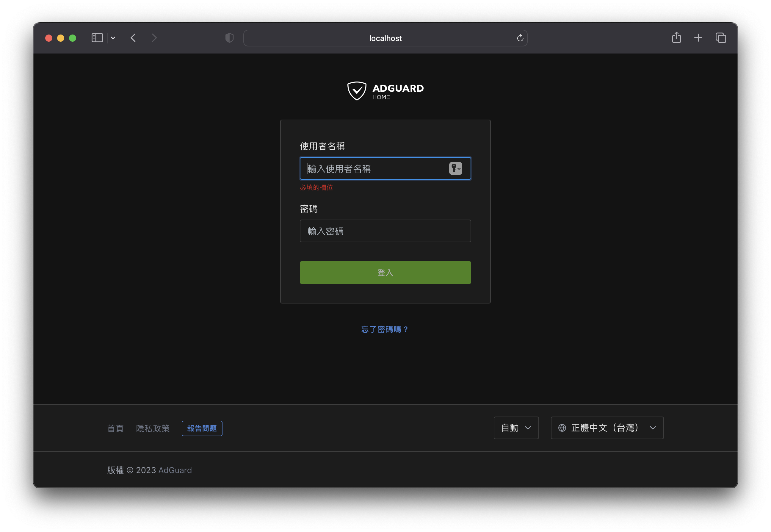Open the 忘了密碼嗎？ link
The width and height of the screenshot is (771, 532).
pos(385,329)
